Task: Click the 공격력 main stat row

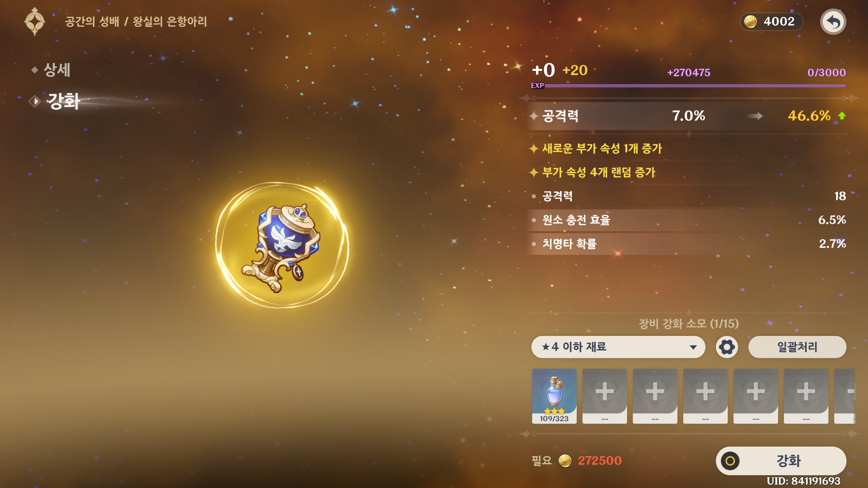Action: (688, 116)
